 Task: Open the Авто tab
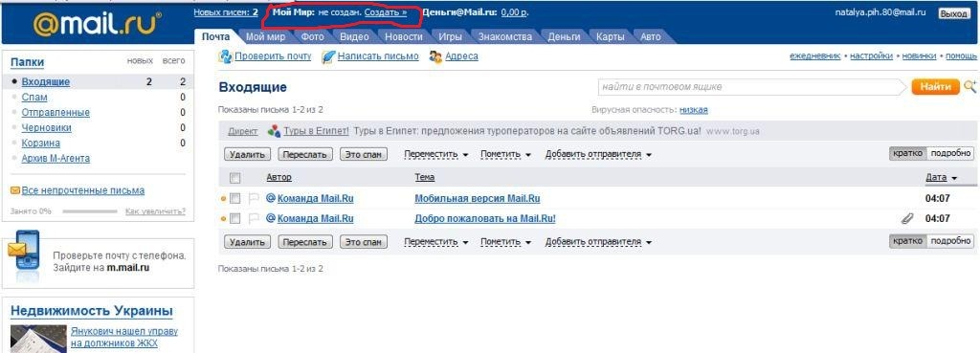pos(651,37)
